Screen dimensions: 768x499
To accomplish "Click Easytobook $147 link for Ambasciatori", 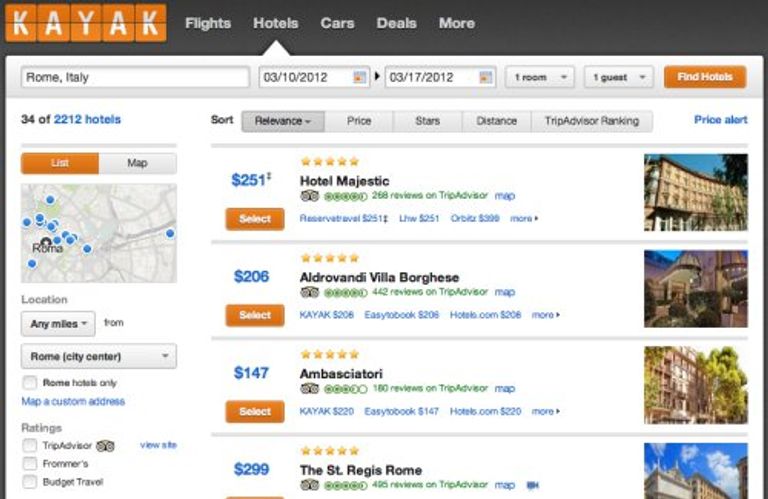I will point(402,411).
